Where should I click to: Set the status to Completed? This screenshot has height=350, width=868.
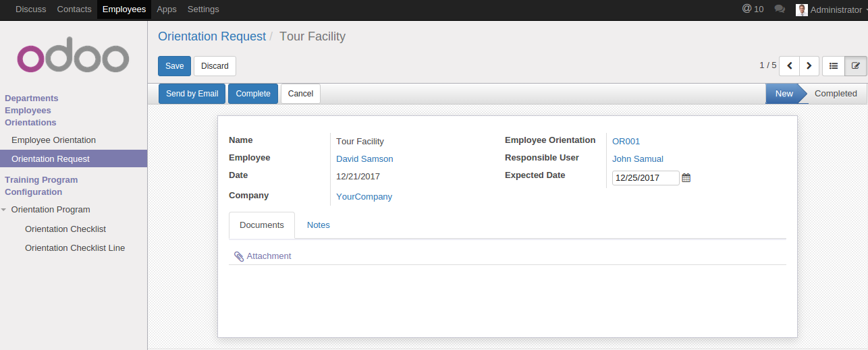pos(835,94)
